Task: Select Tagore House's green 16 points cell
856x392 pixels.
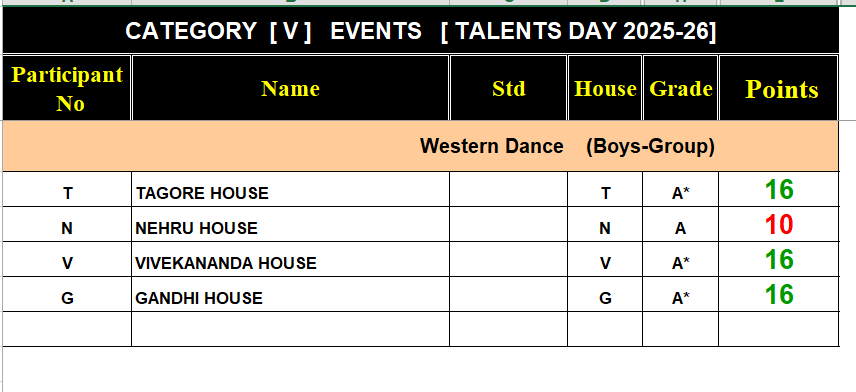Action: click(x=778, y=189)
